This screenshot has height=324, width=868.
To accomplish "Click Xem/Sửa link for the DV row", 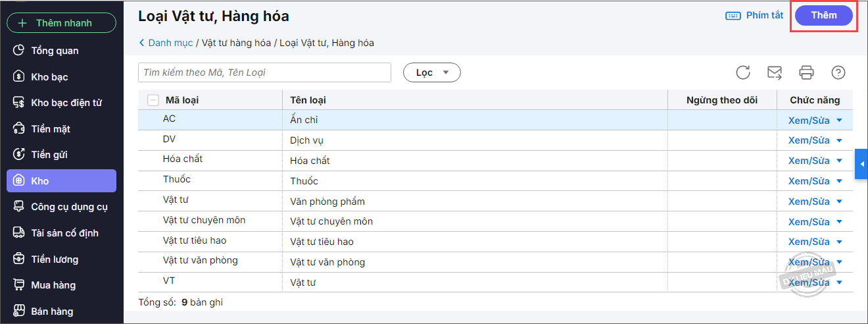I will pos(809,141).
